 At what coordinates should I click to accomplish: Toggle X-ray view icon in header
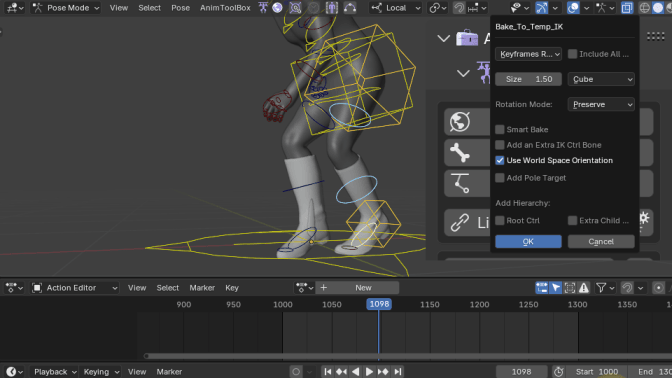tap(627, 8)
